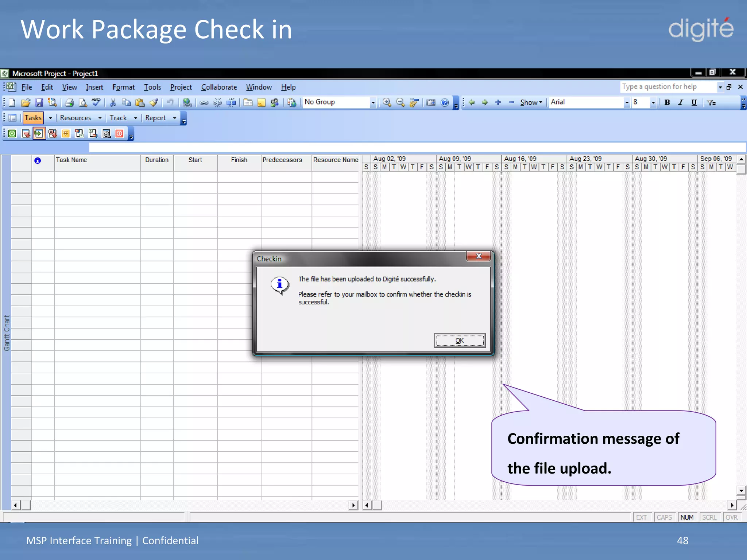Image resolution: width=747 pixels, height=560 pixels.
Task: Open the help question box dropdown arrow
Action: tap(720, 87)
